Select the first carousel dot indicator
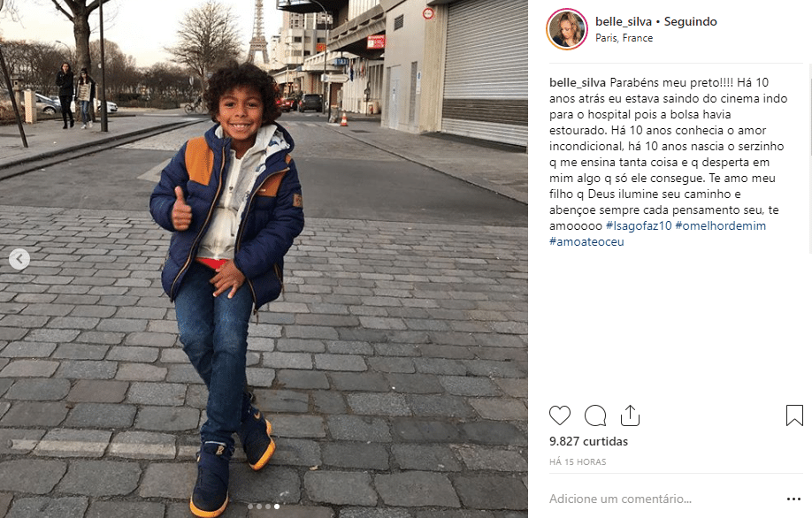The image size is (812, 518). coord(250,507)
